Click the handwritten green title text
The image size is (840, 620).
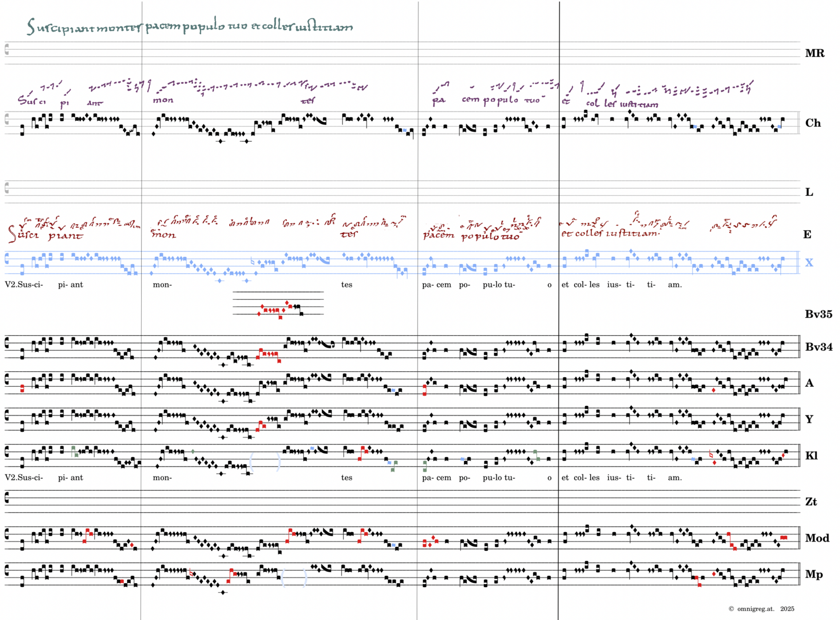pyautogui.click(x=190, y=27)
